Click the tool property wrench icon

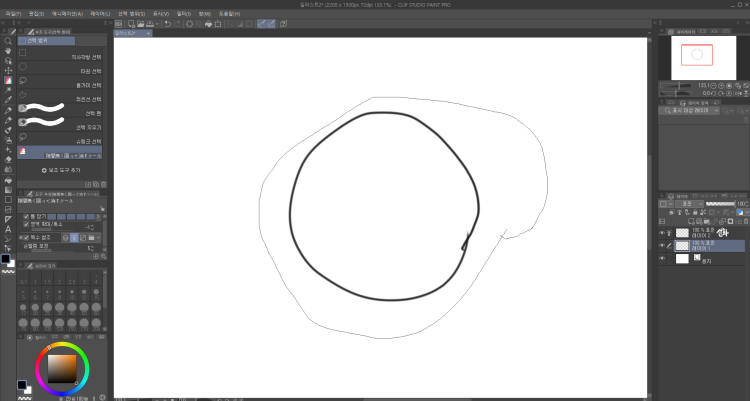tap(103, 256)
